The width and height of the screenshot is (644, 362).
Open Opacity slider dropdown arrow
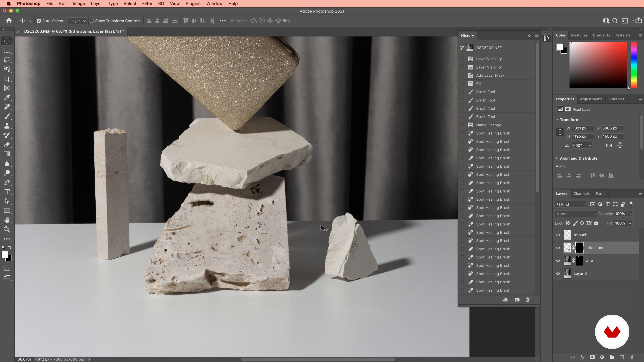click(630, 214)
